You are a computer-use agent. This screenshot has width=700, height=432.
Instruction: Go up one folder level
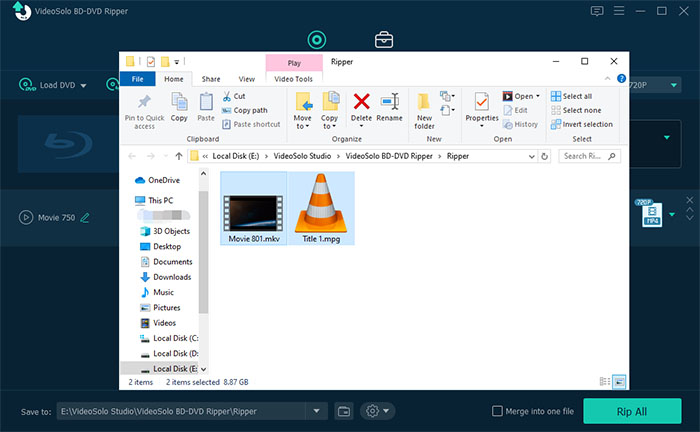[179, 156]
